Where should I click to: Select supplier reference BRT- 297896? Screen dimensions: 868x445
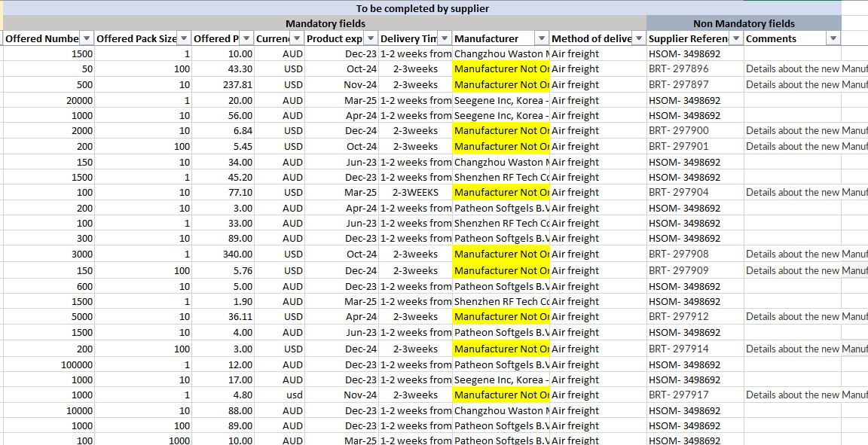[x=695, y=69]
